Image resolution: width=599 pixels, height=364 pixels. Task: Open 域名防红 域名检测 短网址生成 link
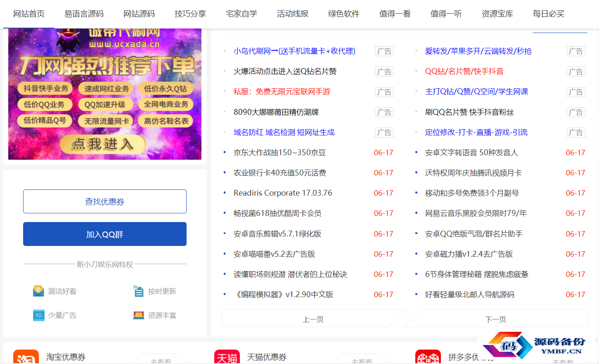coord(284,132)
